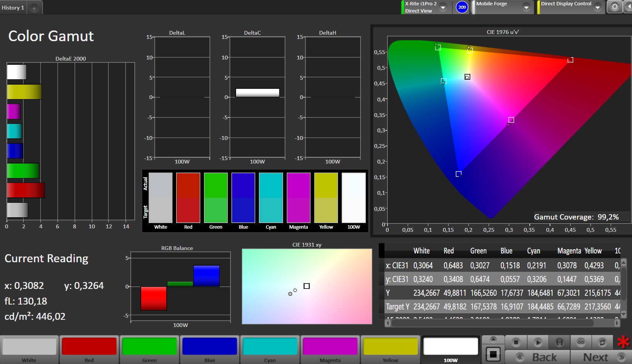Screen dimensions: 632x364
Task: Click the Cyan column header in table
Action: coord(534,251)
